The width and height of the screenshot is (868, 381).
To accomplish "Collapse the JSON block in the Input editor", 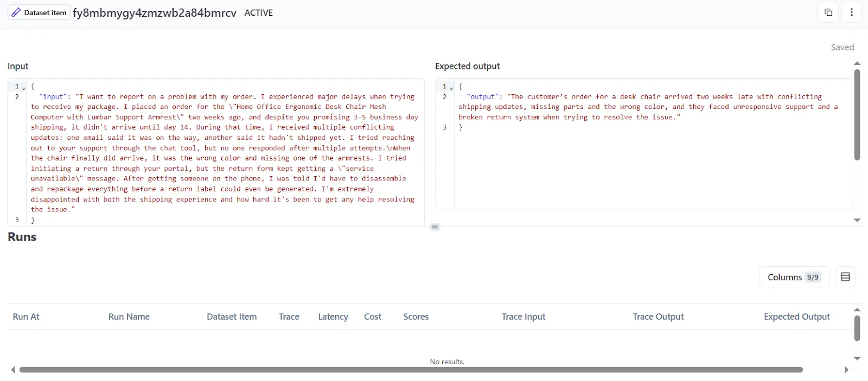I will (24, 87).
